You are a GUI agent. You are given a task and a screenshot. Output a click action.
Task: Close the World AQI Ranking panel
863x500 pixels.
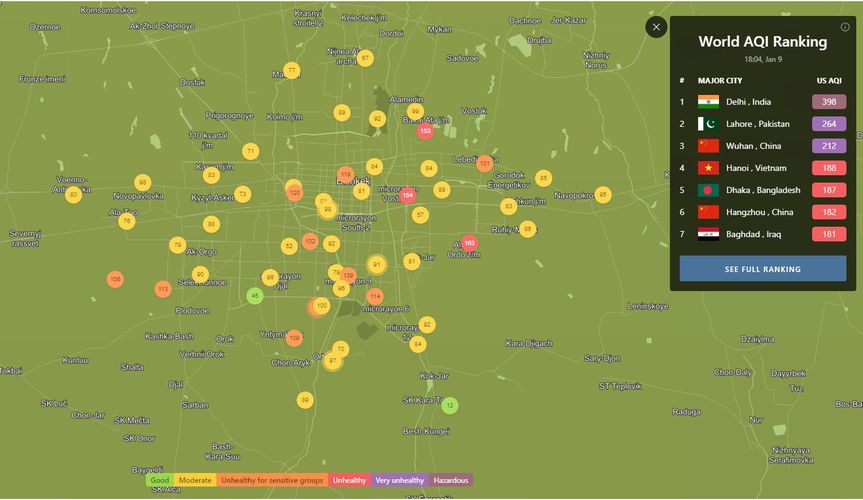click(x=656, y=27)
